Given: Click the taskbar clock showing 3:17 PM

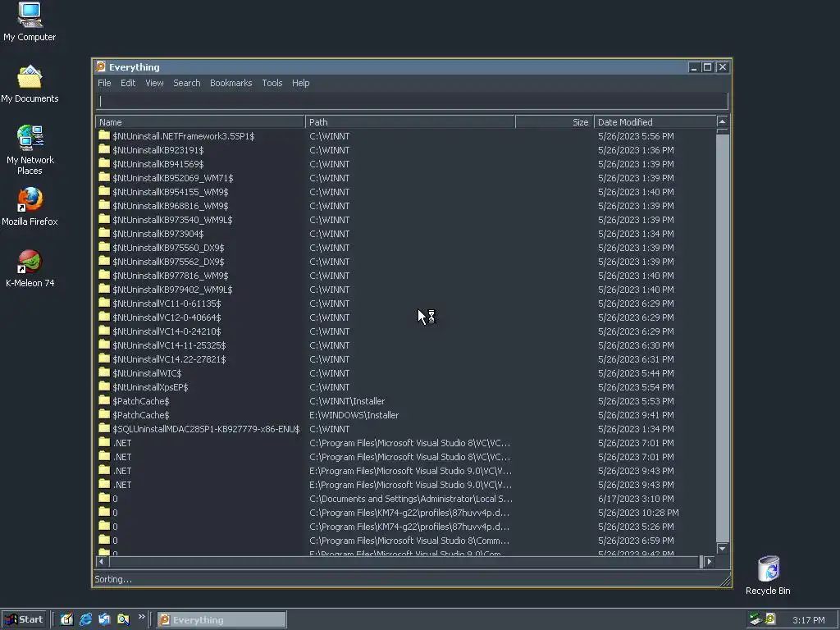Looking at the screenshot, I should [x=808, y=620].
